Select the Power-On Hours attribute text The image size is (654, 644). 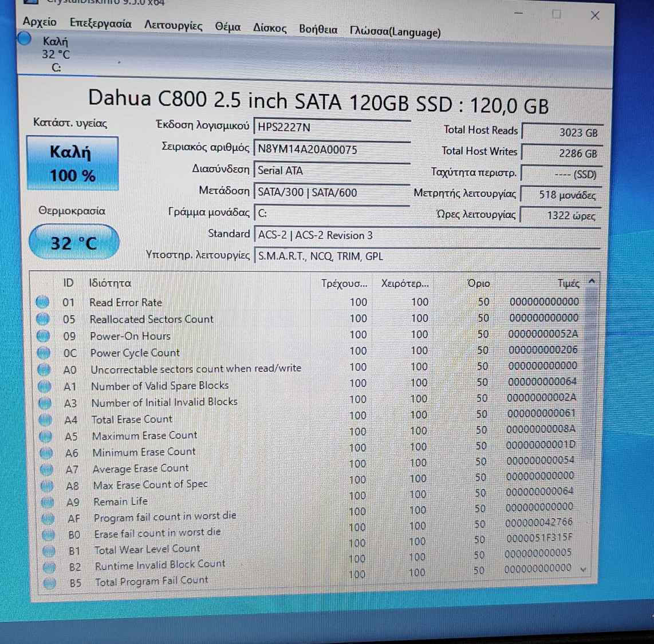click(x=131, y=336)
